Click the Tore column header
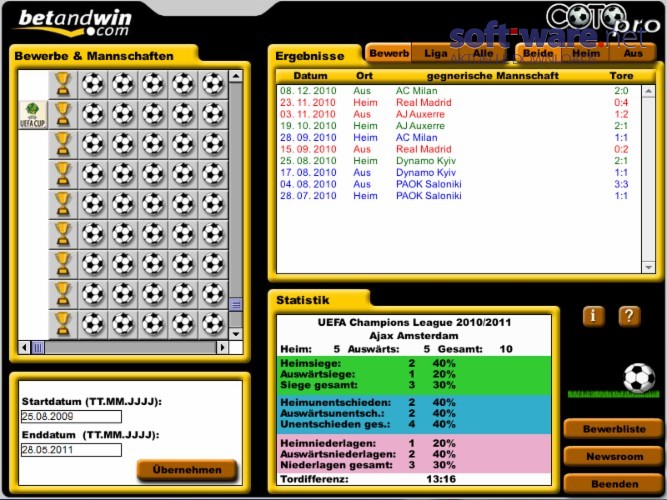The height and width of the screenshot is (500, 667). click(x=621, y=76)
